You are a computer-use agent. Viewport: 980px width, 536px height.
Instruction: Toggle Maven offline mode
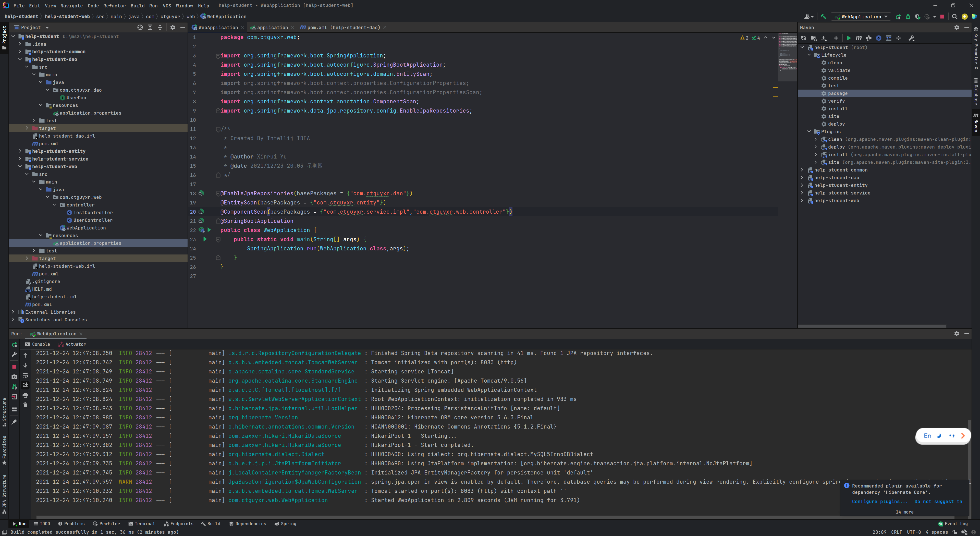[868, 38]
